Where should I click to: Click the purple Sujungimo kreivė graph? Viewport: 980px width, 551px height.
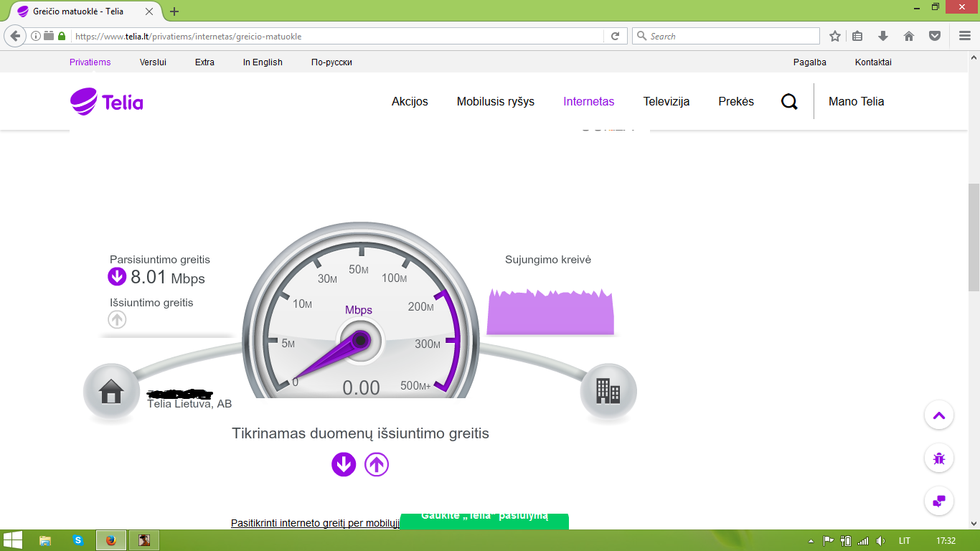click(550, 312)
